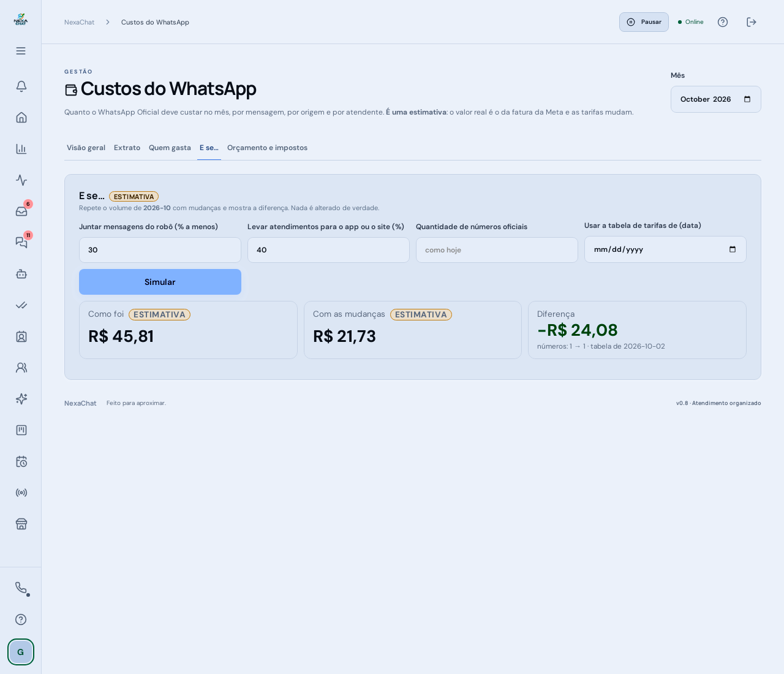Image resolution: width=784 pixels, height=674 pixels.
Task: Open the phone icon near sidebar bottom
Action: click(x=21, y=588)
